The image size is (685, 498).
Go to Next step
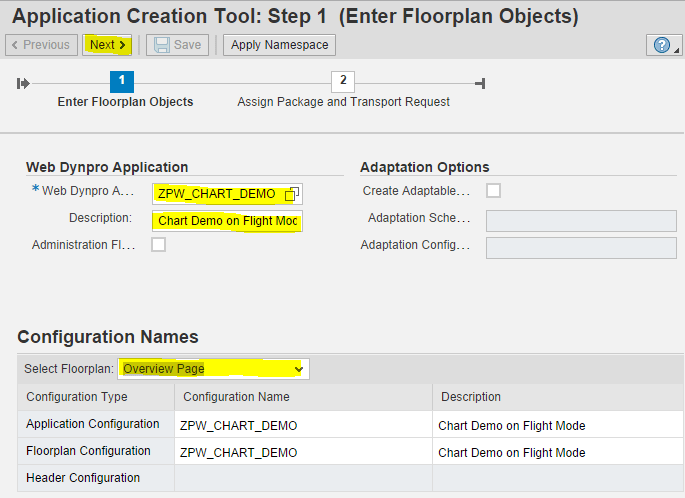click(107, 45)
